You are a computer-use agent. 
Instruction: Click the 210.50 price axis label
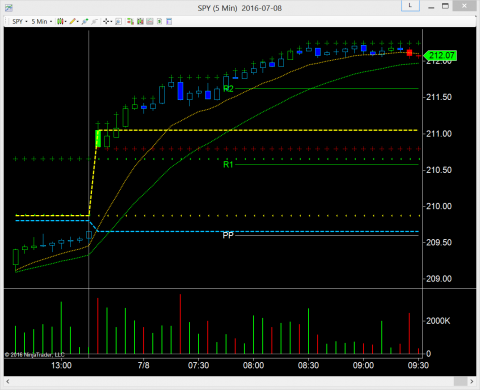[x=439, y=170]
